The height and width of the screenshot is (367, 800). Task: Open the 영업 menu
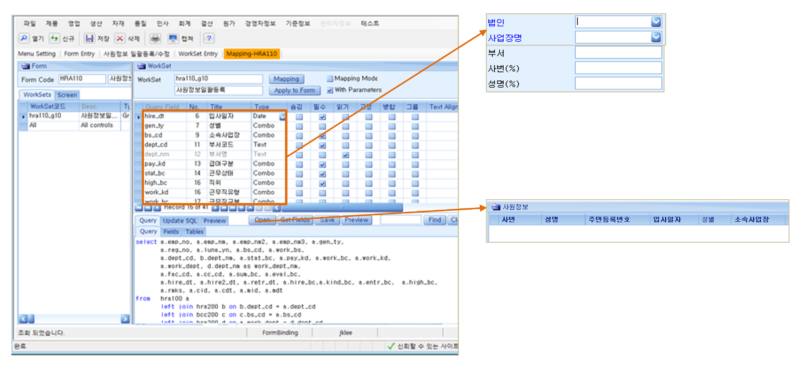click(74, 23)
